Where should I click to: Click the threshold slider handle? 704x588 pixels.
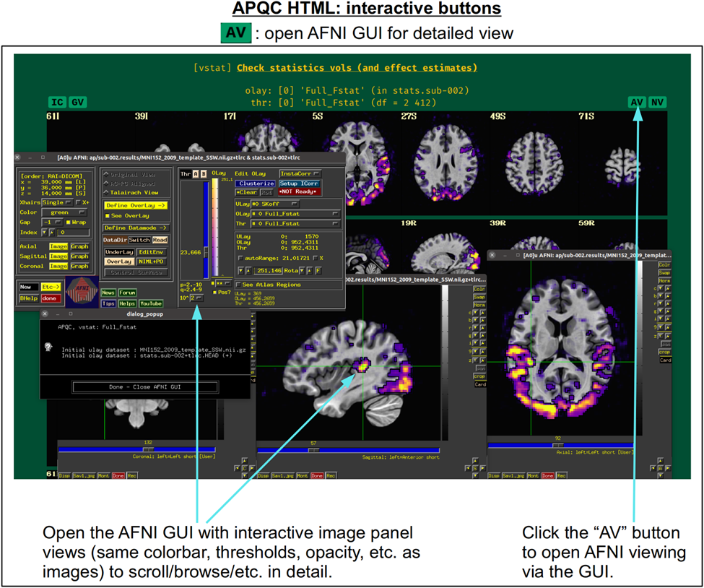pos(206,252)
